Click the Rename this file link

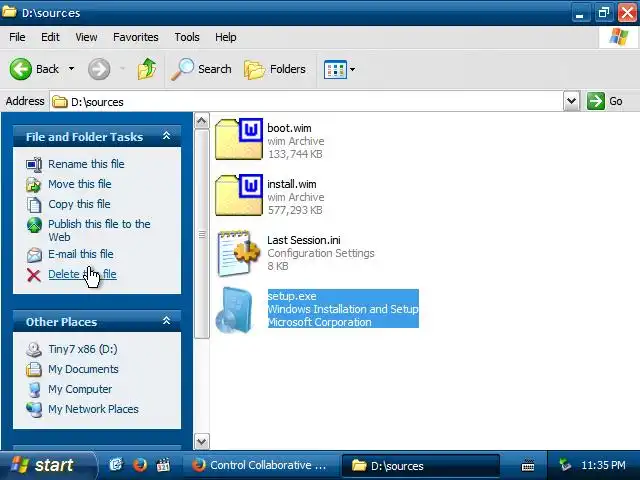[86, 164]
